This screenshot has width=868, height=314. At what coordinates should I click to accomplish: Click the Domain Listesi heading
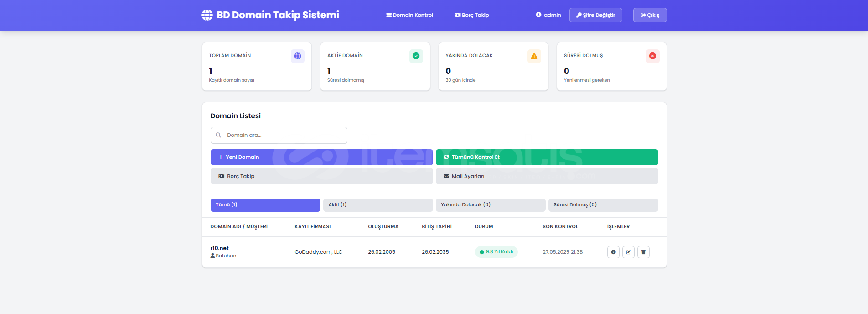click(236, 116)
